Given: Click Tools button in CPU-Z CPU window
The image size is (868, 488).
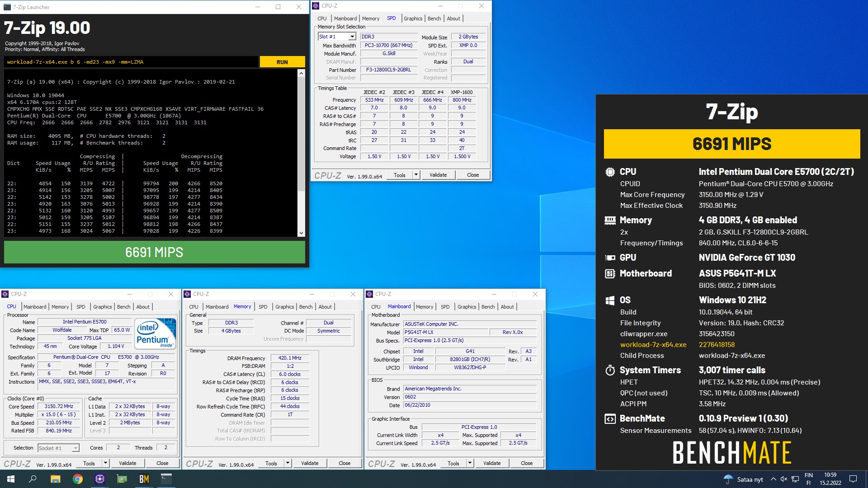Looking at the screenshot, I should 89,463.
